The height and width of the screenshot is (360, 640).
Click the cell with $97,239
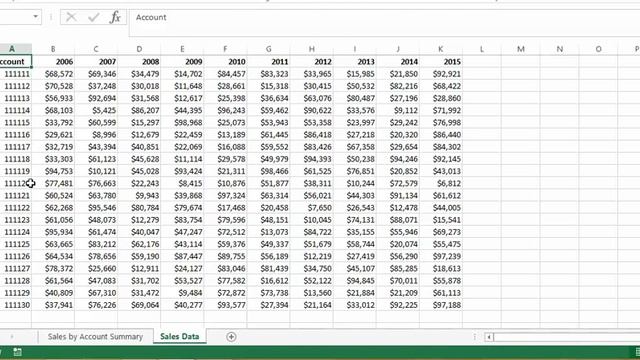point(441,256)
